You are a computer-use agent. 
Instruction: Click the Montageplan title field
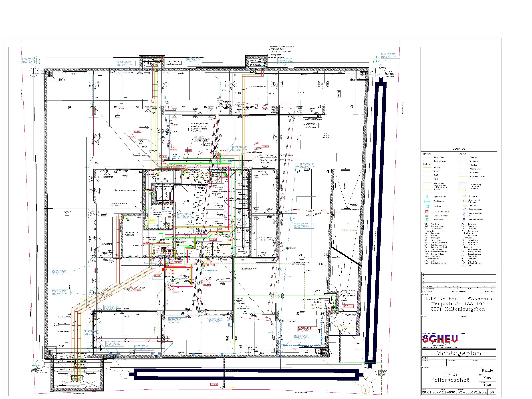[x=459, y=353]
